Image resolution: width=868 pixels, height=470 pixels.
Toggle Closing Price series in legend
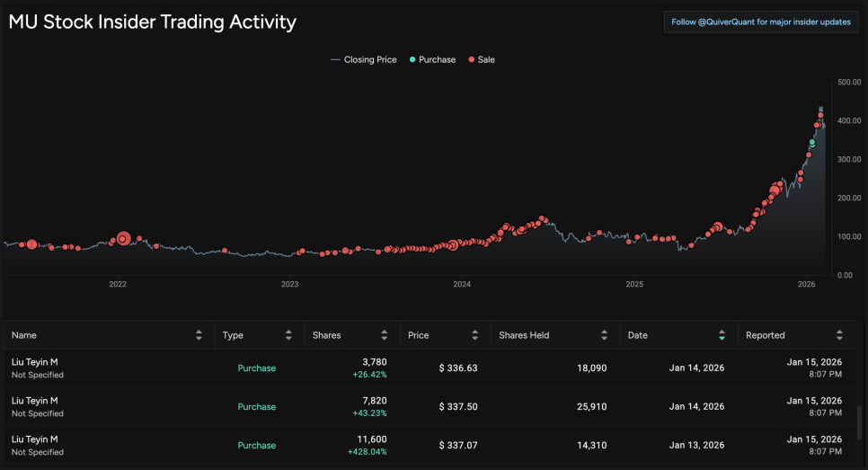(x=364, y=60)
